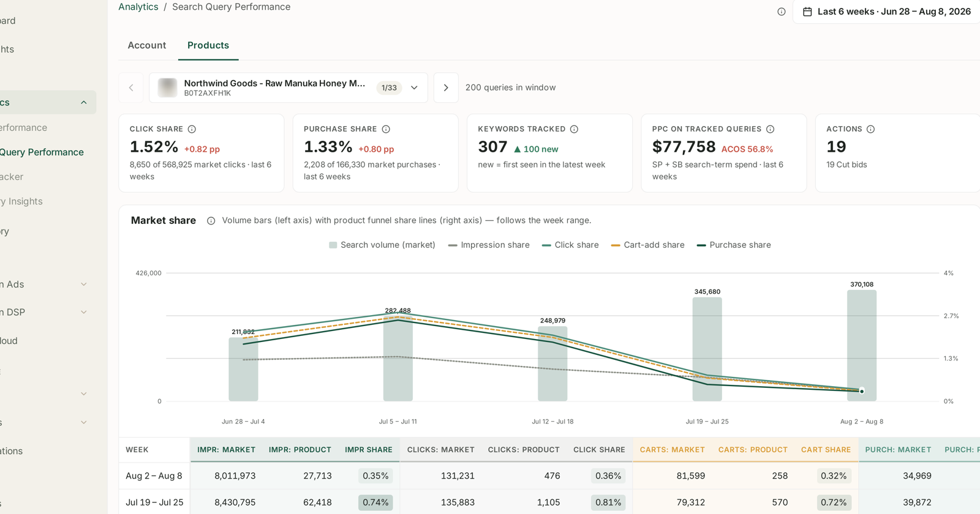The height and width of the screenshot is (514, 980).
Task: Click the Actions card info icon
Action: pos(870,129)
